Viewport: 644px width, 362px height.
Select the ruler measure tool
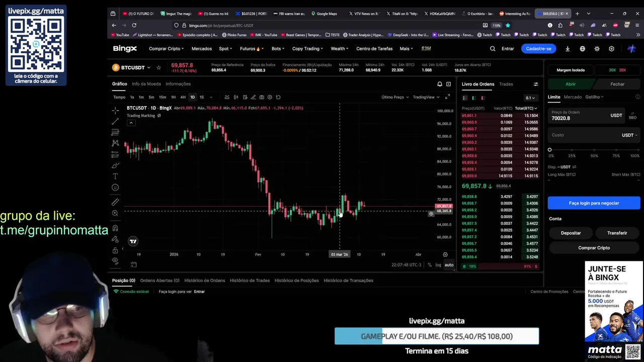[x=115, y=202]
